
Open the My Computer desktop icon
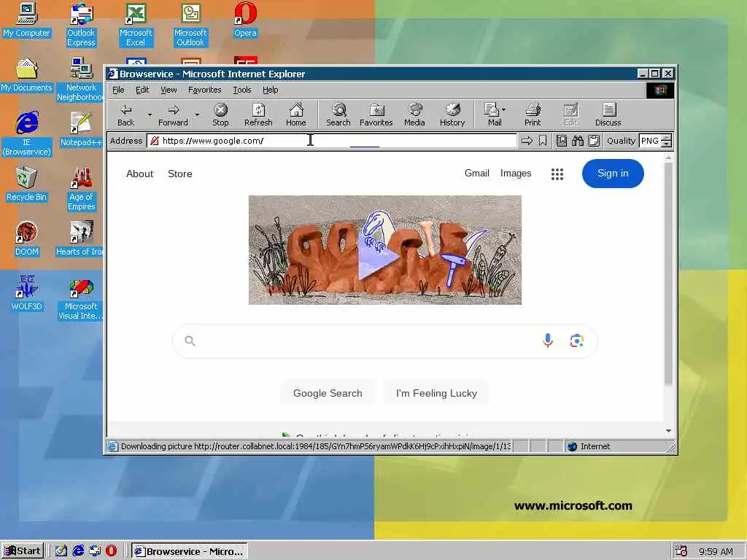pyautogui.click(x=26, y=20)
